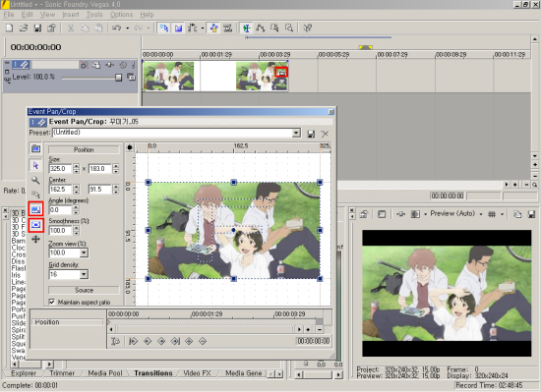The height and width of the screenshot is (392, 541).
Task: Click Copy snapshot to clipboard icon in preview
Action: pyautogui.click(x=517, y=214)
